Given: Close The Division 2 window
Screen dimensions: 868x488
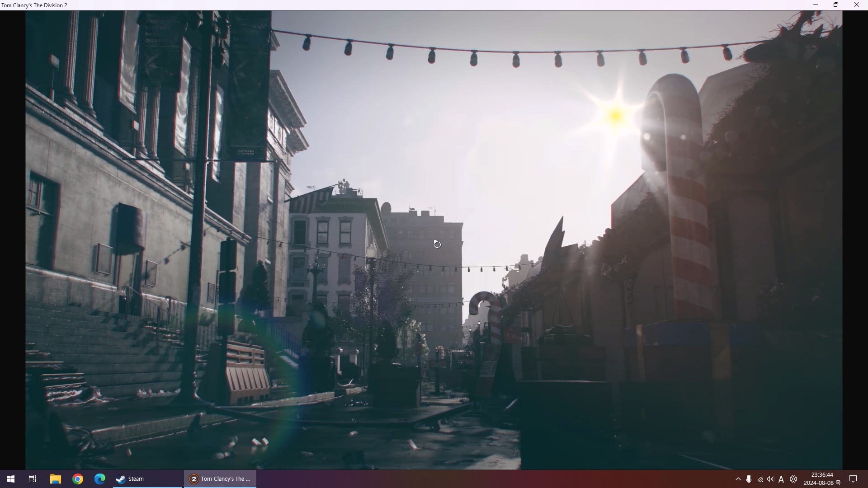Looking at the screenshot, I should 857,5.
